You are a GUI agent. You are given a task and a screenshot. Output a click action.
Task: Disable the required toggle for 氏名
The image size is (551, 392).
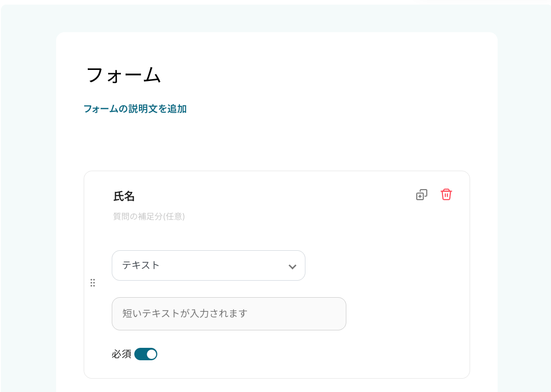(146, 354)
